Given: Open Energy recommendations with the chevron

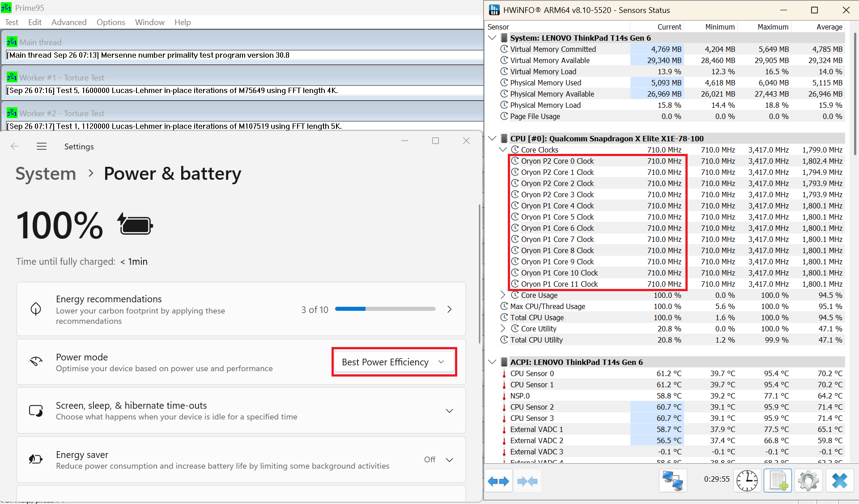Looking at the screenshot, I should [450, 309].
